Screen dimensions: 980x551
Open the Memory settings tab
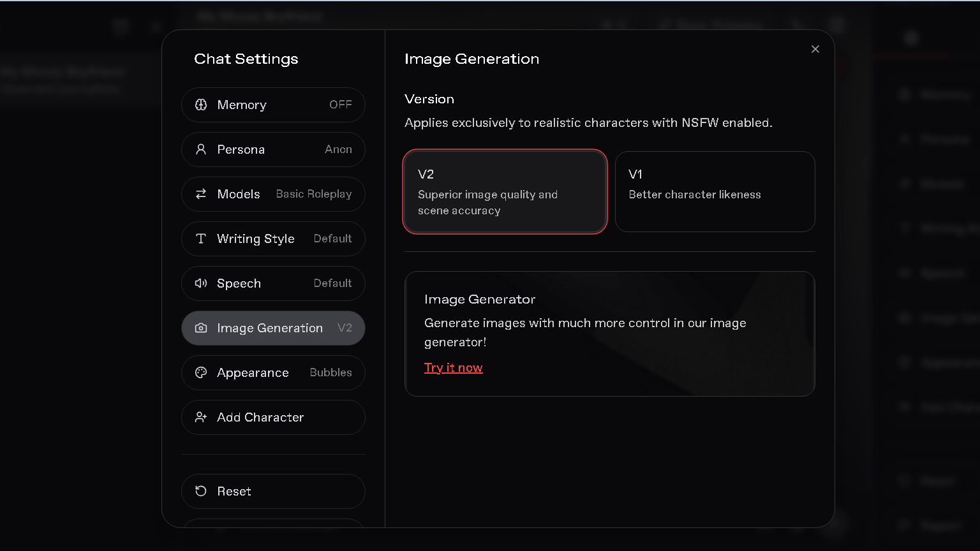273,105
